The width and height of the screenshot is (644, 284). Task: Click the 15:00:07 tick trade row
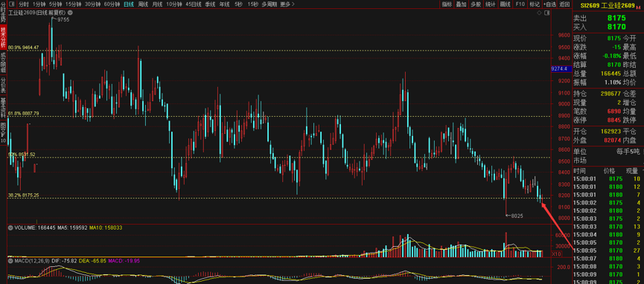[608, 259]
